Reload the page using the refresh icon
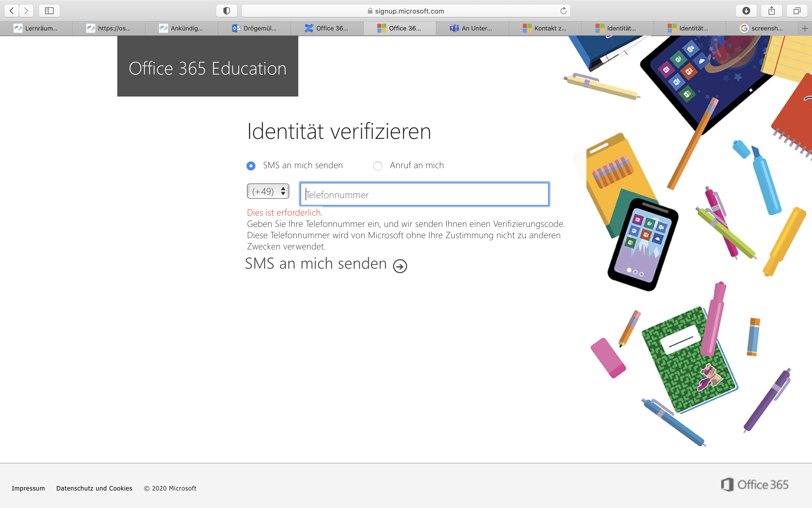Viewport: 812px width, 508px height. (x=563, y=11)
